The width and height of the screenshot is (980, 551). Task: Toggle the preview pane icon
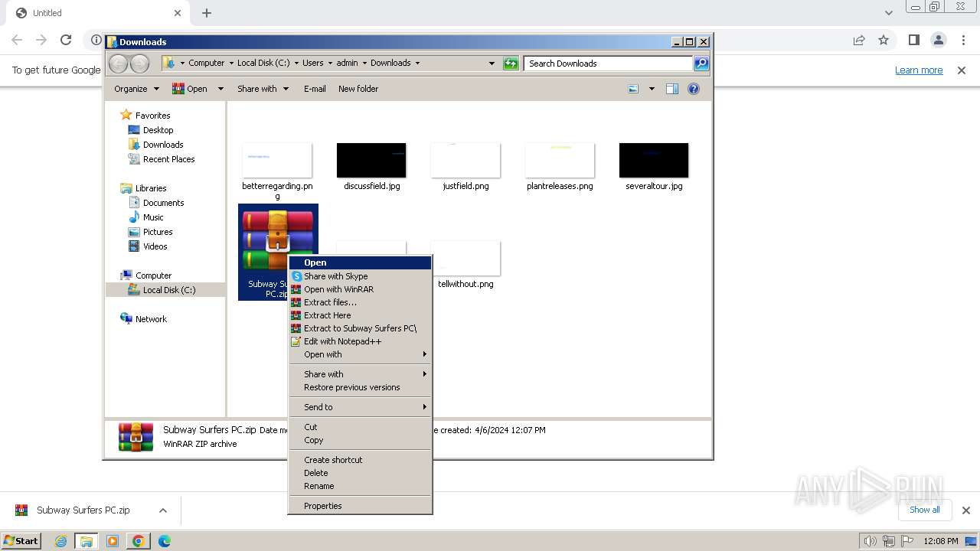[672, 89]
